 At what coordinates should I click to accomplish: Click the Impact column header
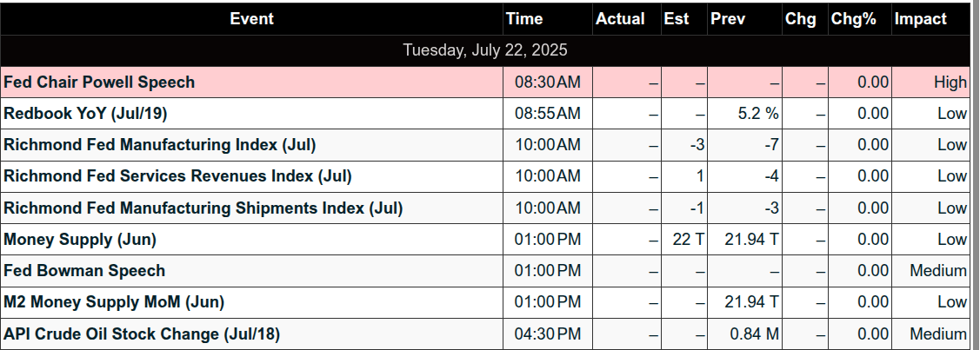[921, 18]
